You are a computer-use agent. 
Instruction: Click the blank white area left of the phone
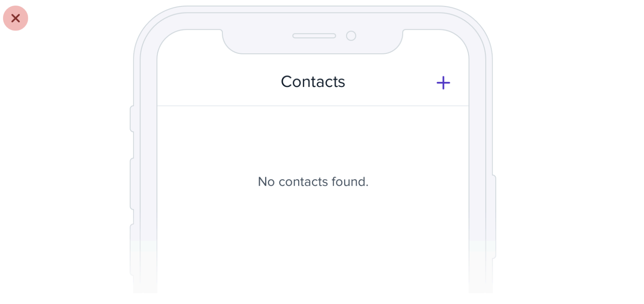click(x=65, y=164)
